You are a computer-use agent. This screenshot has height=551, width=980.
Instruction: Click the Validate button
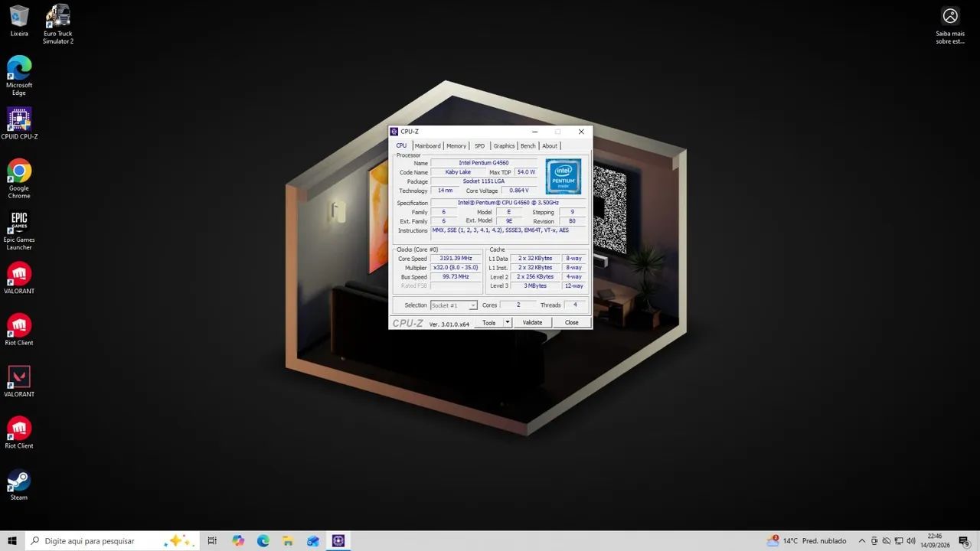(x=532, y=322)
